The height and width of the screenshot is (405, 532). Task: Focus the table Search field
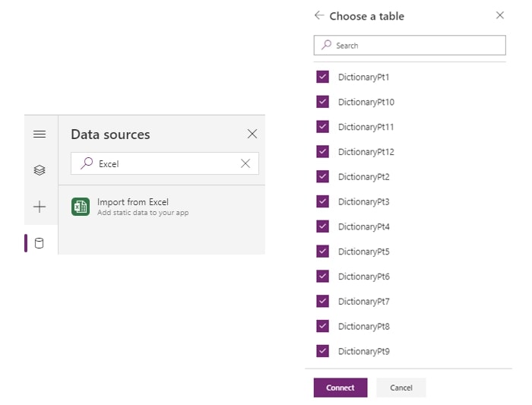click(410, 45)
